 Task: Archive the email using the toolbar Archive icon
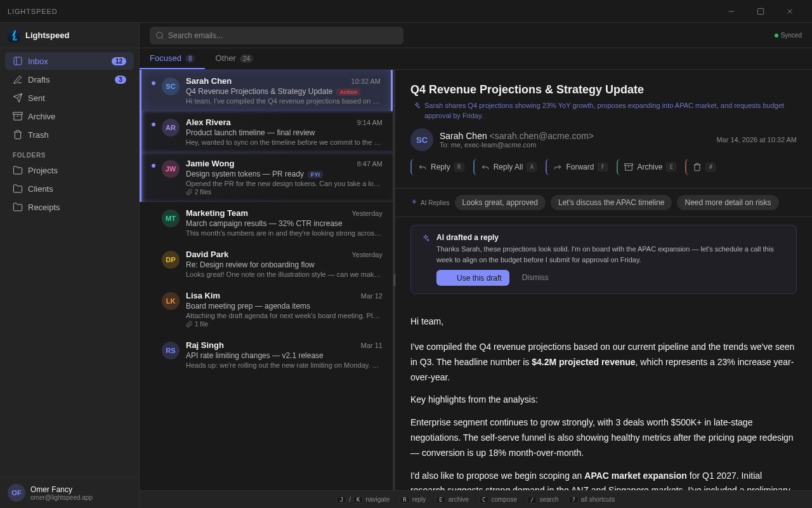[628, 166]
